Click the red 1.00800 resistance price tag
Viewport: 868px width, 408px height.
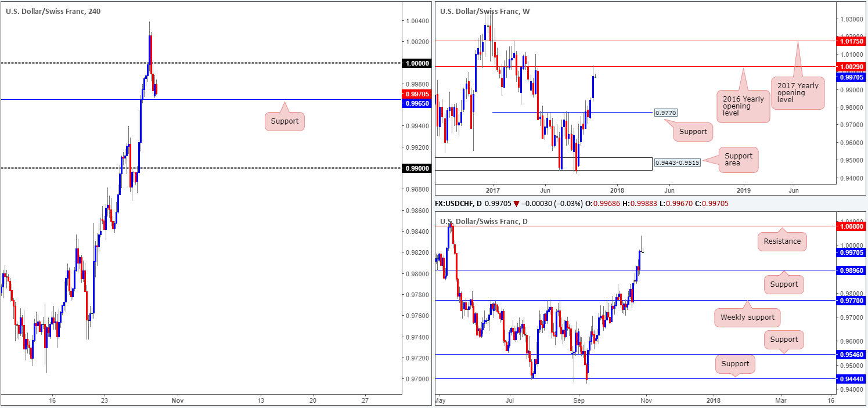pyautogui.click(x=851, y=225)
